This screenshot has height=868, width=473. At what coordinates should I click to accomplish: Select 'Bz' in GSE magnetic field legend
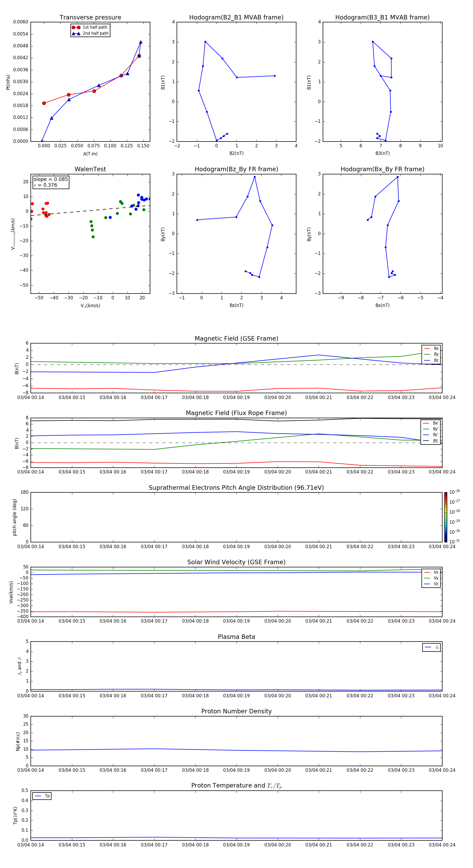431,361
